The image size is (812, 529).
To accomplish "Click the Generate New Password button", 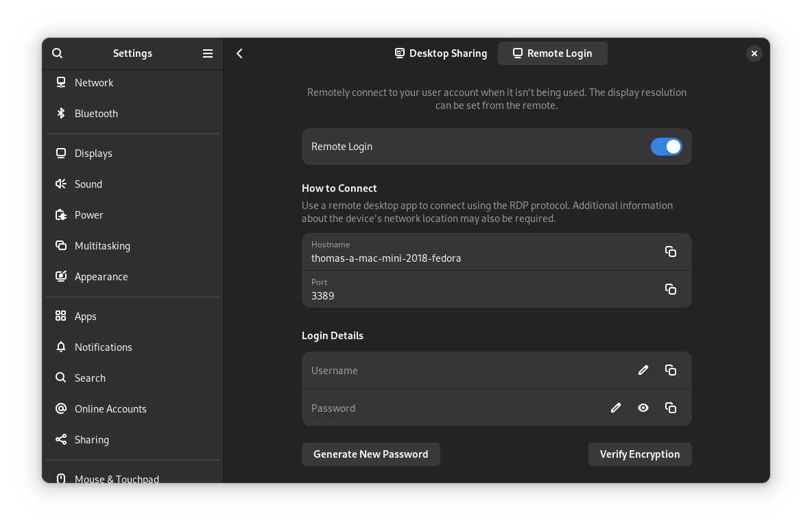I will coord(370,454).
